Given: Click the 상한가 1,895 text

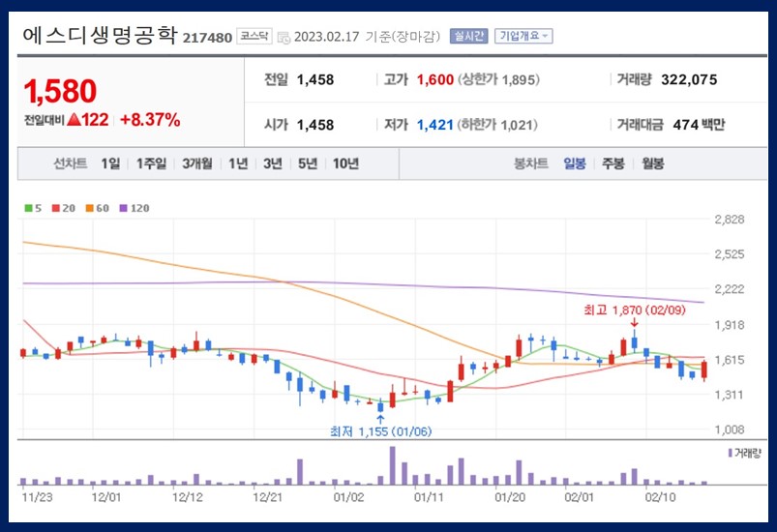Looking at the screenshot, I should click(x=498, y=79).
